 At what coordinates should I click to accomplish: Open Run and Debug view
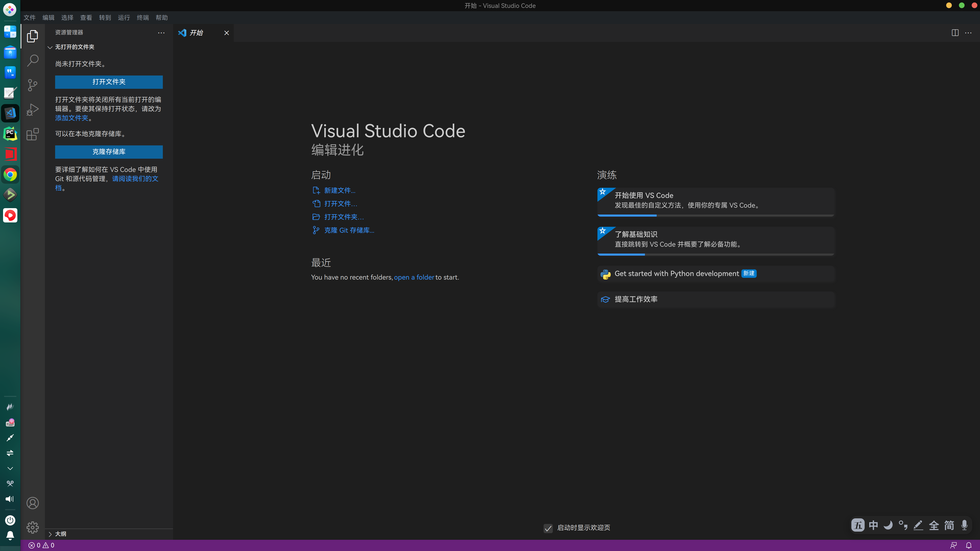coord(33,110)
